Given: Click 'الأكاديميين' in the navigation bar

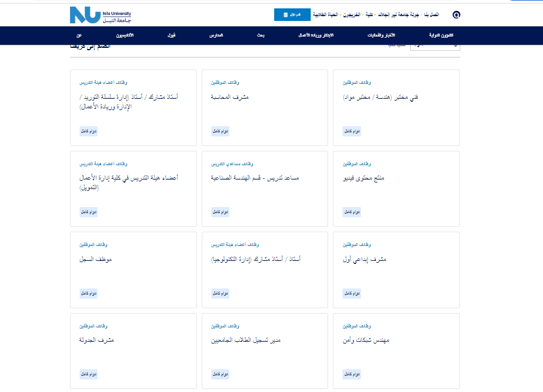Looking at the screenshot, I should [125, 36].
